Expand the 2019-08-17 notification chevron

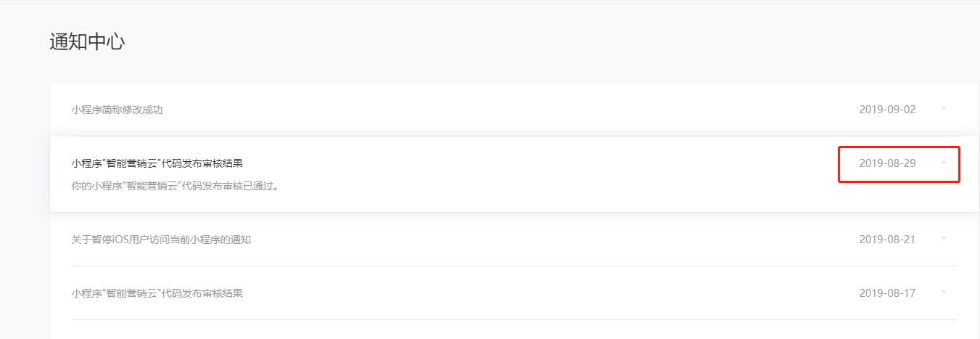click(x=944, y=293)
